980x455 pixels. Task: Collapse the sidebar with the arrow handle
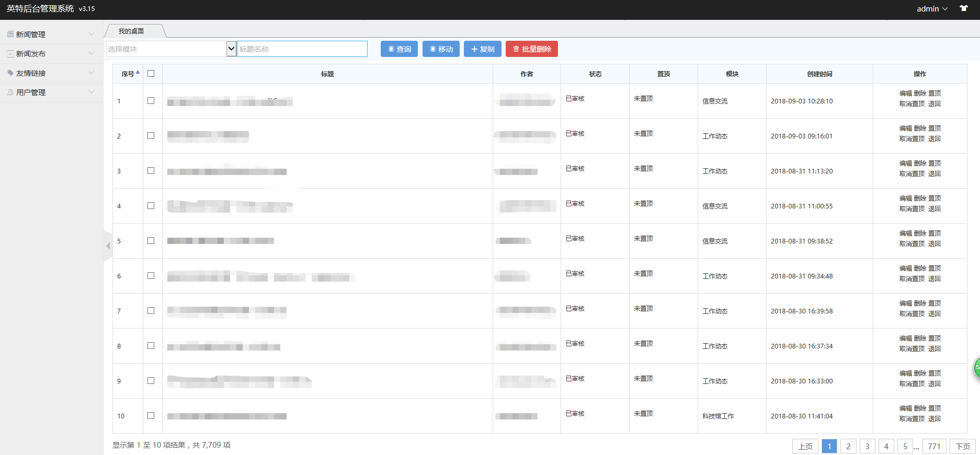(x=108, y=246)
